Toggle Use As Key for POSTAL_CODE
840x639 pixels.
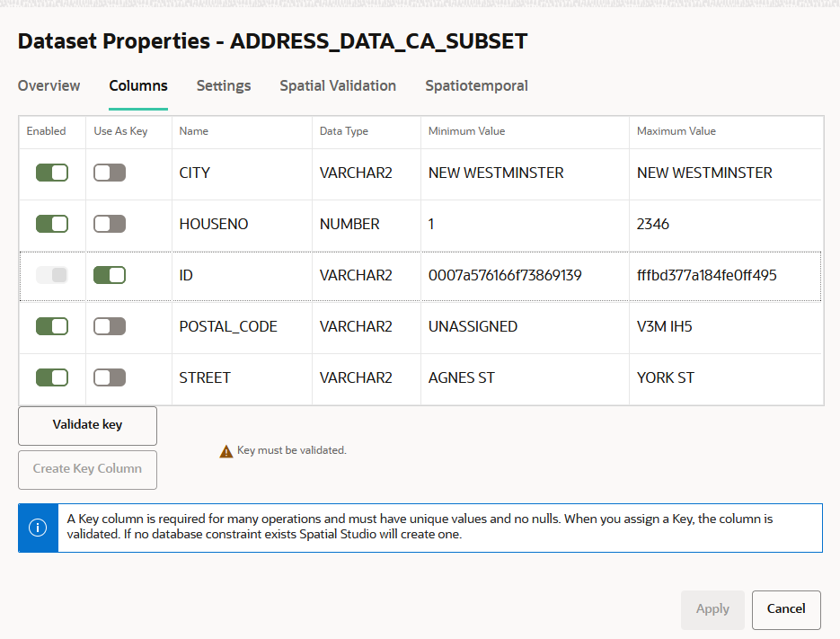110,326
